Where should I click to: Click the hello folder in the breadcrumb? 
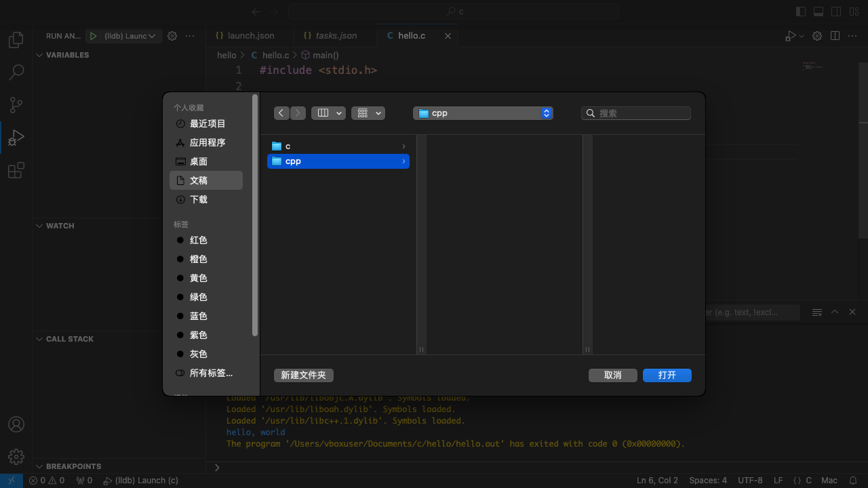(226, 55)
